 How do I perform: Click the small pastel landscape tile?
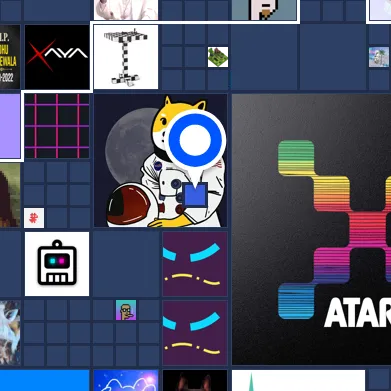tap(379, 57)
